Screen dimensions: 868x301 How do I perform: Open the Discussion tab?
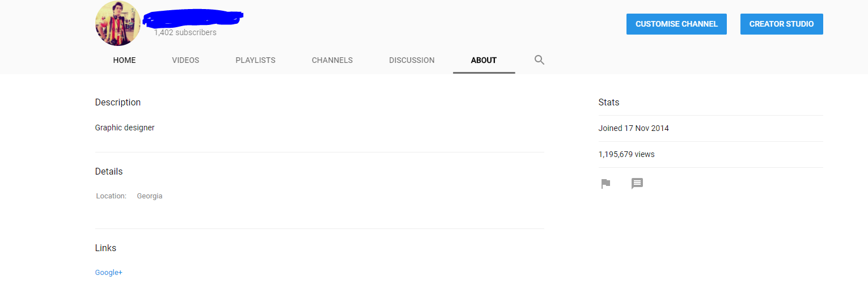point(412,60)
